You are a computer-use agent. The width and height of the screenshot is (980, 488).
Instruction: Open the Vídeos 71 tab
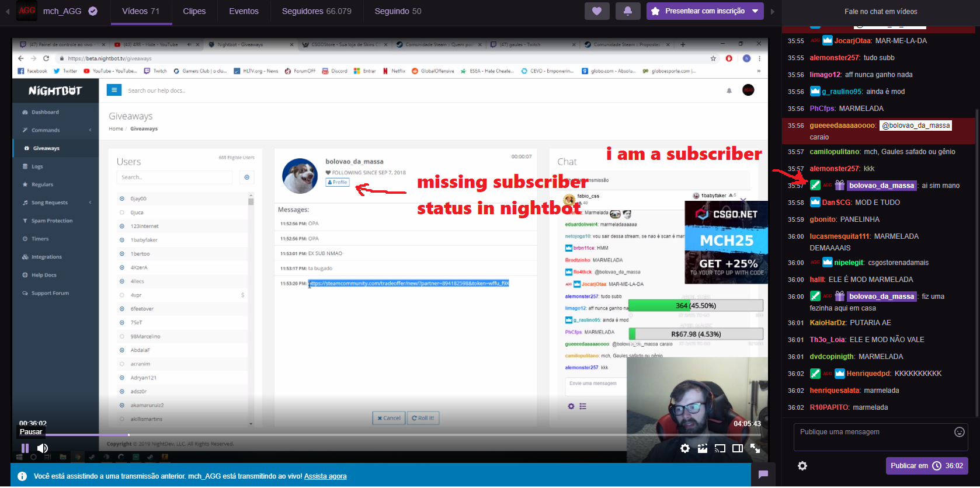(141, 11)
